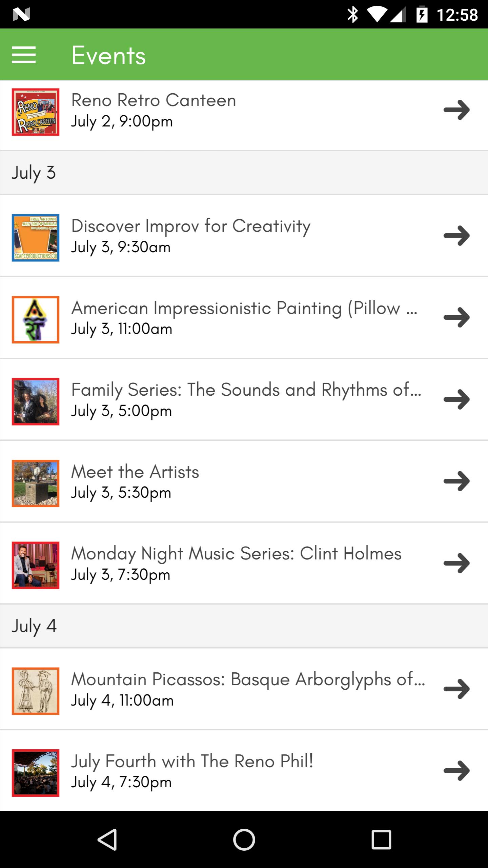The height and width of the screenshot is (868, 488).
Task: Tap the arrow next to Clint Holmes event
Action: [456, 563]
